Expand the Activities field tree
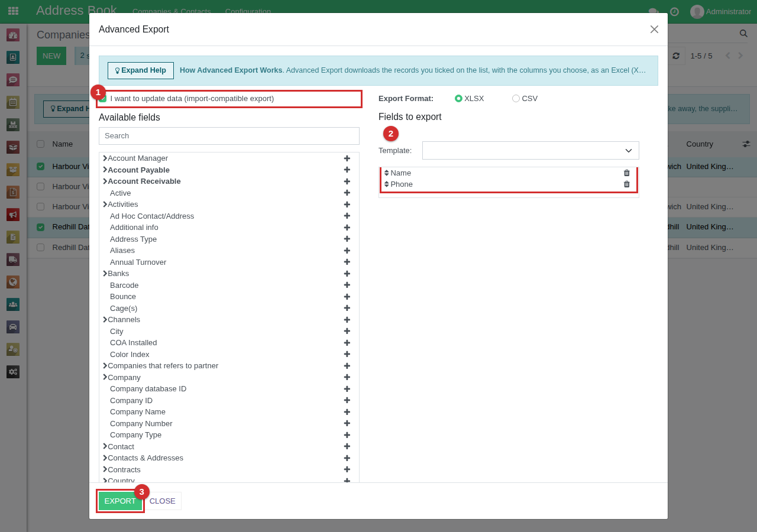Image resolution: width=757 pixels, height=532 pixels. [x=105, y=205]
